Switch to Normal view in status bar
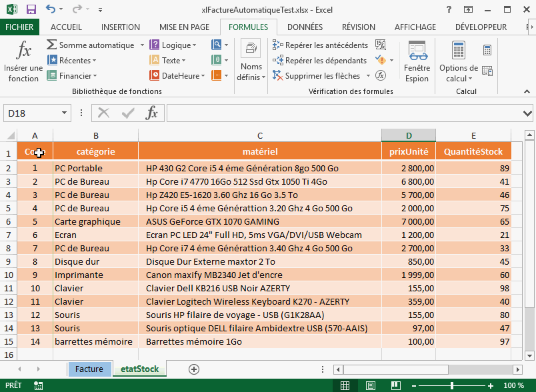Viewport: 536px width, 392px height. coord(345,386)
